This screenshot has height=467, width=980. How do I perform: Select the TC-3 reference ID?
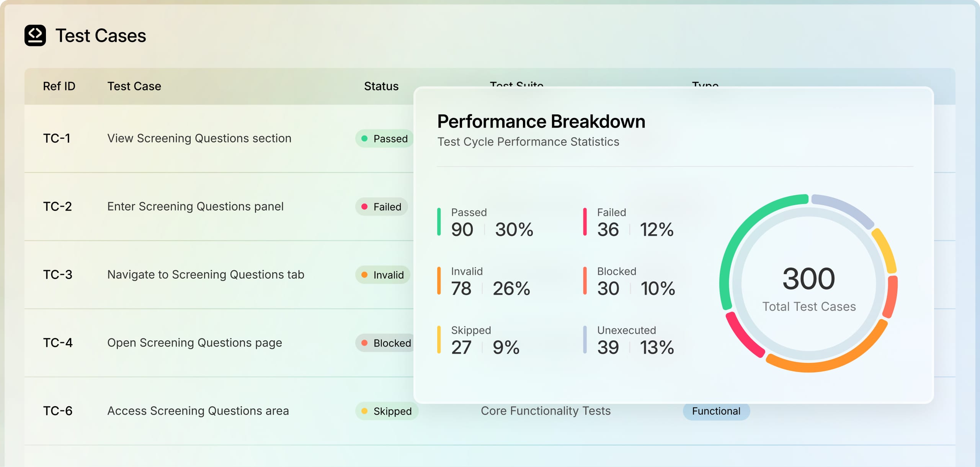[x=57, y=274]
